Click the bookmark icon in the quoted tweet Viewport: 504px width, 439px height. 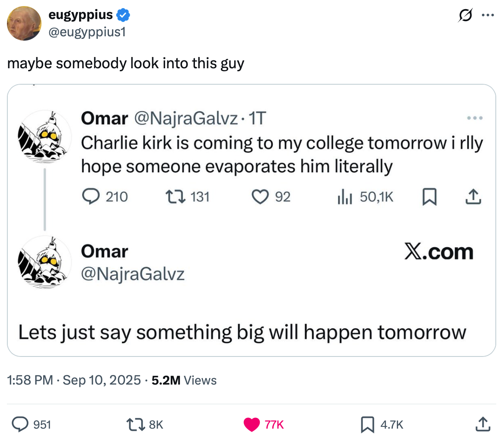428,197
